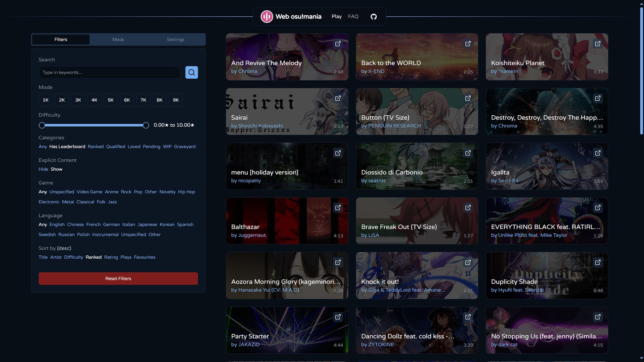The image size is (644, 362).
Task: Open external link on Destroy, Destroy, Destroy card
Action: point(598,98)
